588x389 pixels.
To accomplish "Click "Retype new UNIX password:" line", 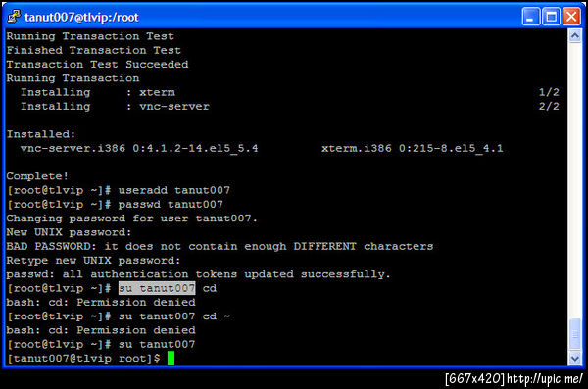I will 93,261.
